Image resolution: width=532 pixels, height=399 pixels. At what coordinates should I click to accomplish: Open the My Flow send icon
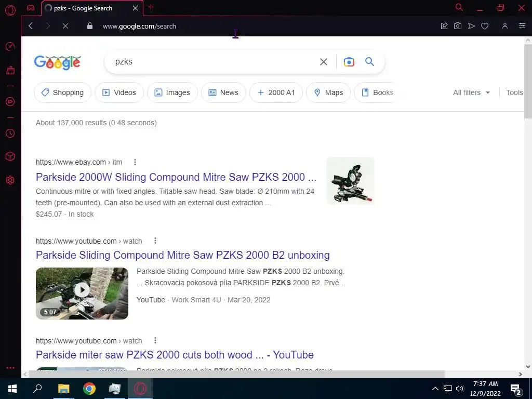[x=471, y=26]
